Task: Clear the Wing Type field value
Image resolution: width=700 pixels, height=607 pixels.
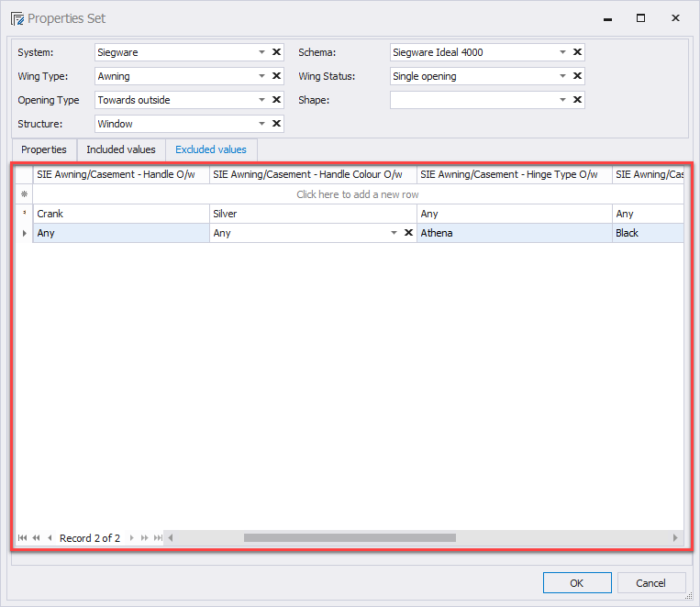Action: [x=276, y=76]
